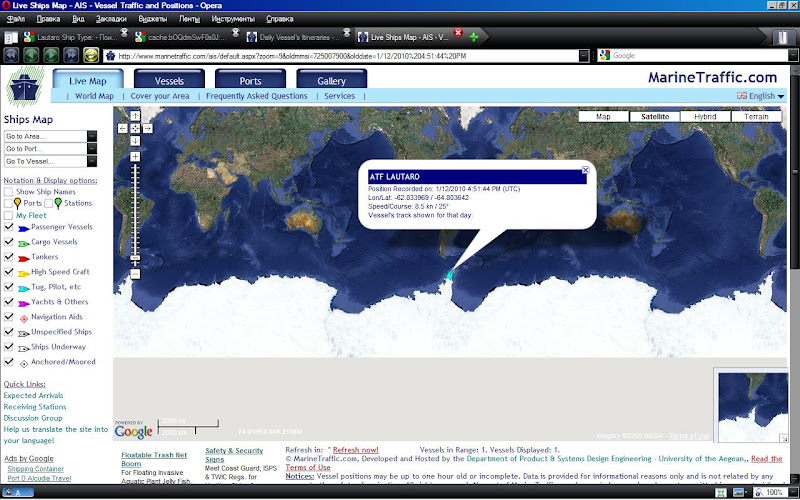Close the ATF LAUTARO info balloon

pos(586,170)
